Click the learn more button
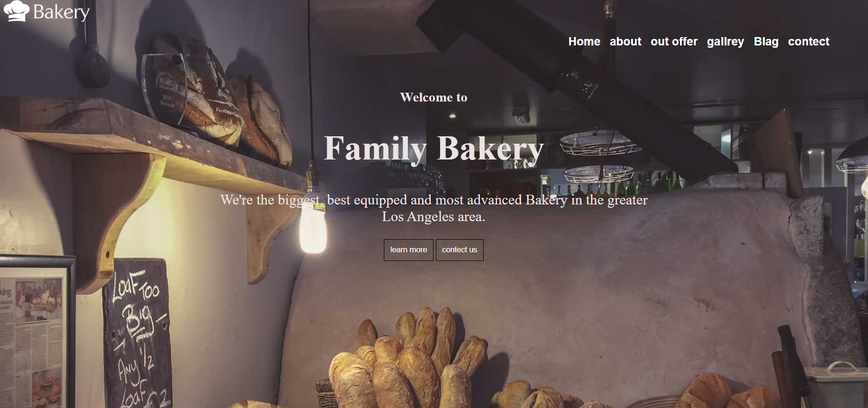The image size is (868, 408). coord(408,250)
